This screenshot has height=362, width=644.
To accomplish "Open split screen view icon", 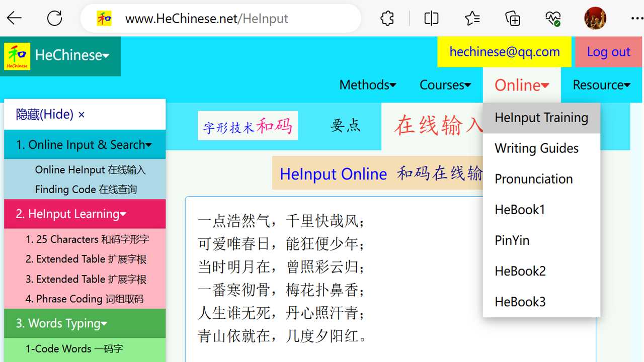I will click(431, 18).
